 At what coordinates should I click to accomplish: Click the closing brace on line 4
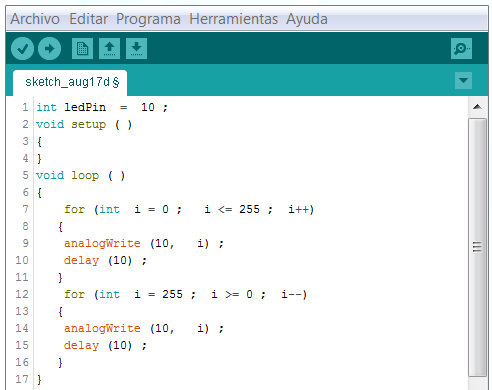pos(39,159)
